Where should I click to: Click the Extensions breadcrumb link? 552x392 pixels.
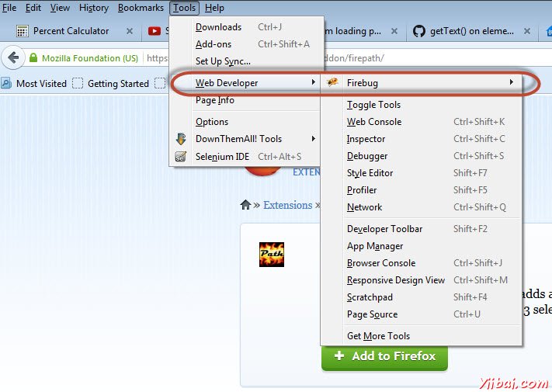287,205
